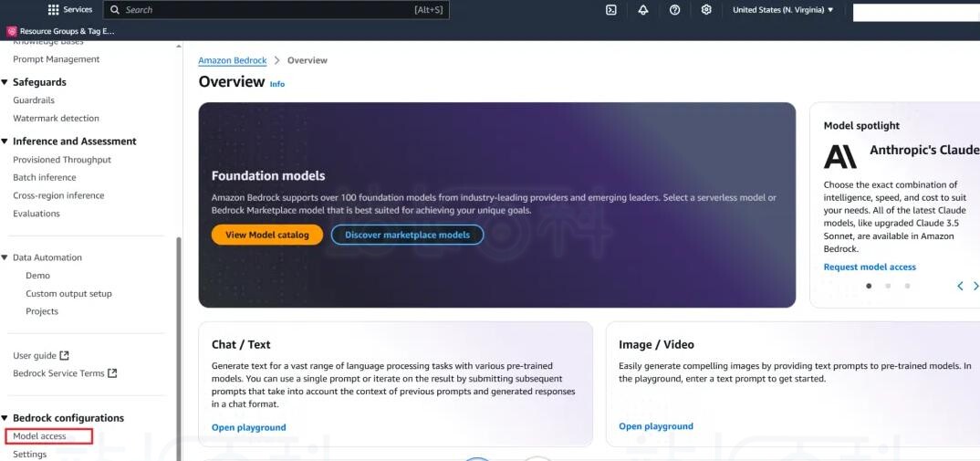
Task: Open the notifications bell
Action: [642, 10]
